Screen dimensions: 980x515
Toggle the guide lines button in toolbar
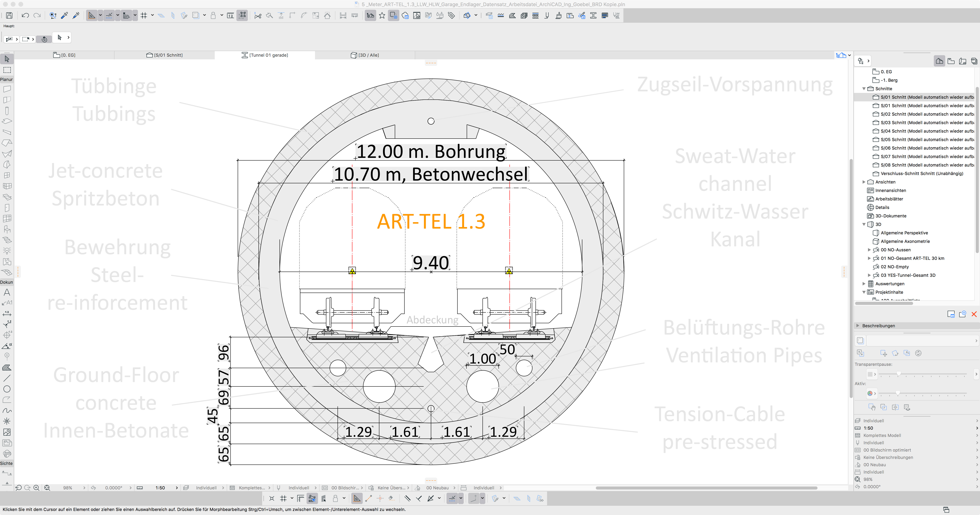tap(92, 16)
